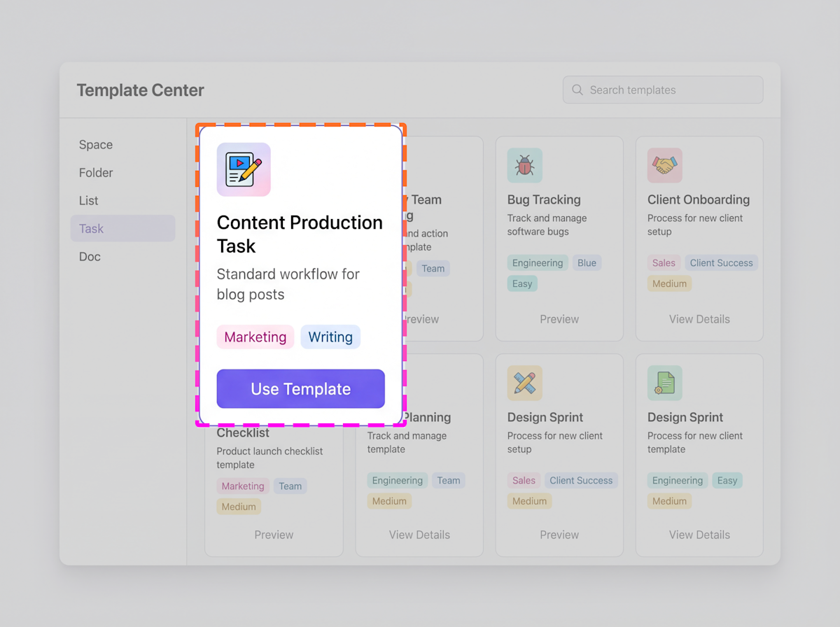Viewport: 840px width, 627px height.
Task: Open View Details on the Planning card
Action: pos(419,535)
